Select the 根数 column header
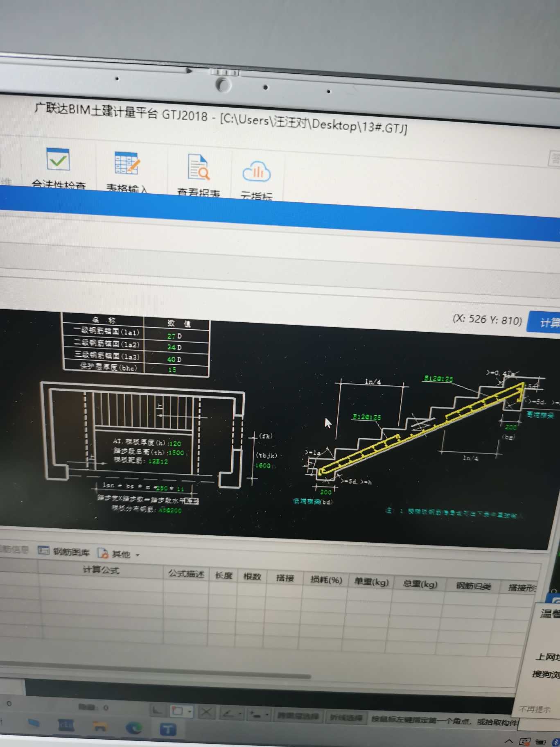This screenshot has width=560, height=747. coord(252,577)
